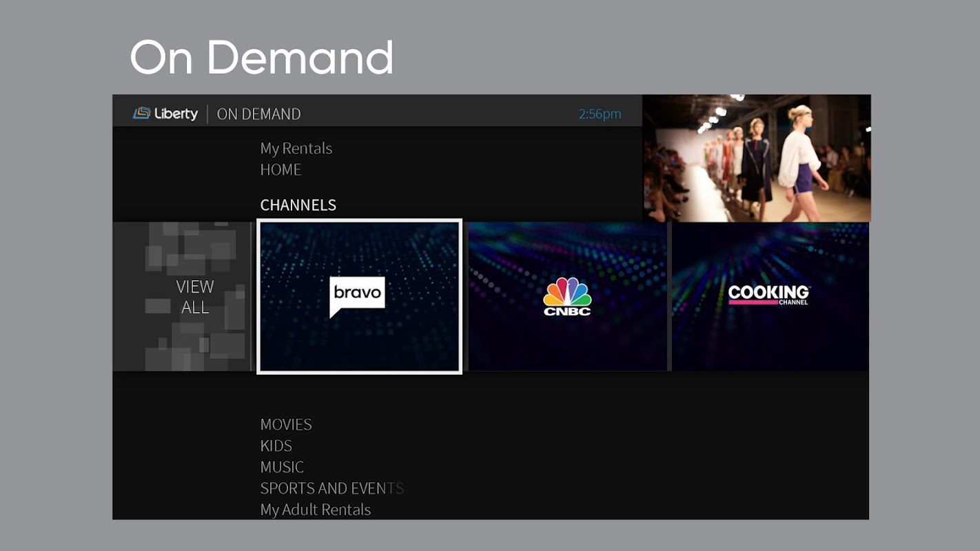Open the My Rentals menu item
The width and height of the screenshot is (980, 551).
(x=296, y=148)
